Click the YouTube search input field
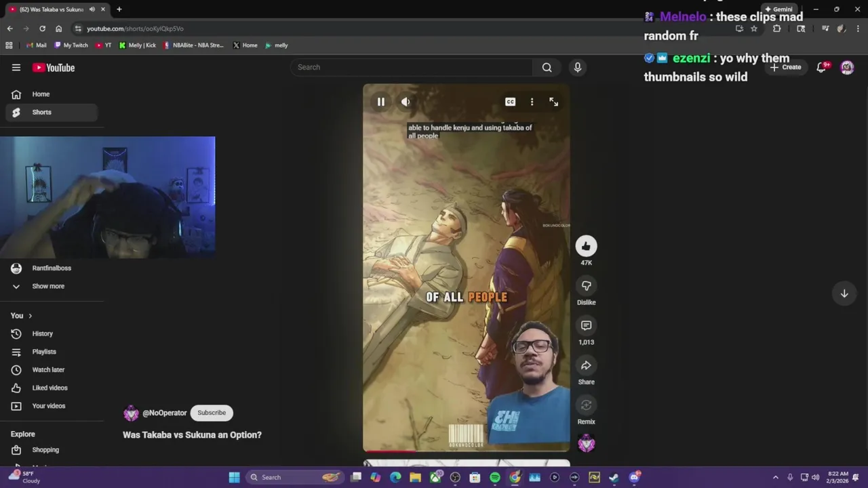This screenshot has width=868, height=488. pyautogui.click(x=412, y=67)
